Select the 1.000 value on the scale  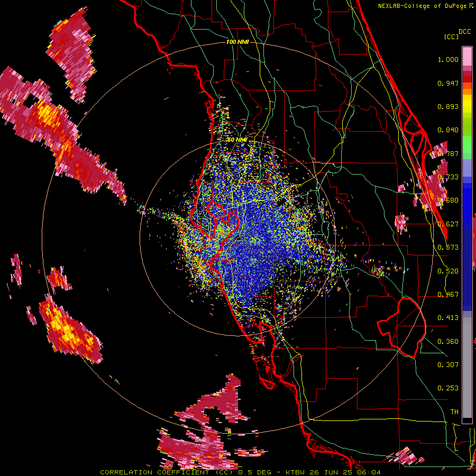pyautogui.click(x=448, y=59)
